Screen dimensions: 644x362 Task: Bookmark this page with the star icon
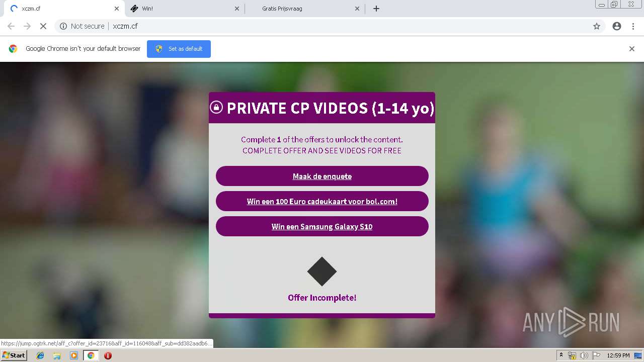pyautogui.click(x=597, y=26)
